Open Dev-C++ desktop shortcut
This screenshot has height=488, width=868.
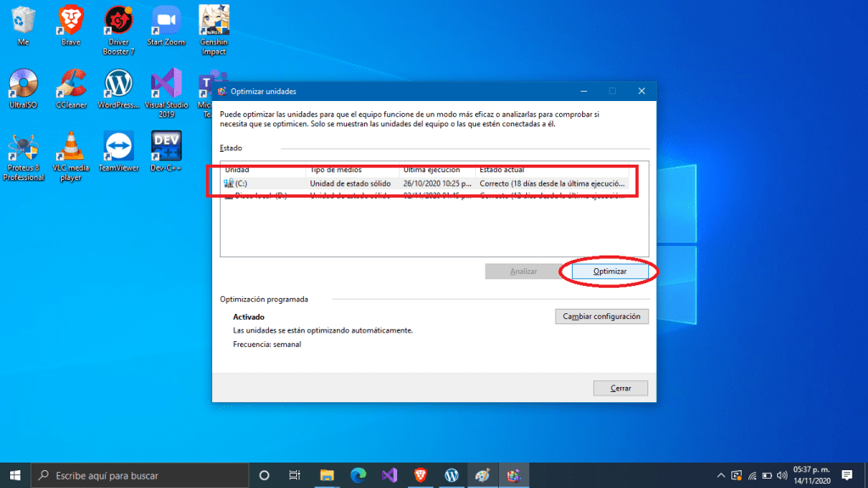(x=165, y=151)
